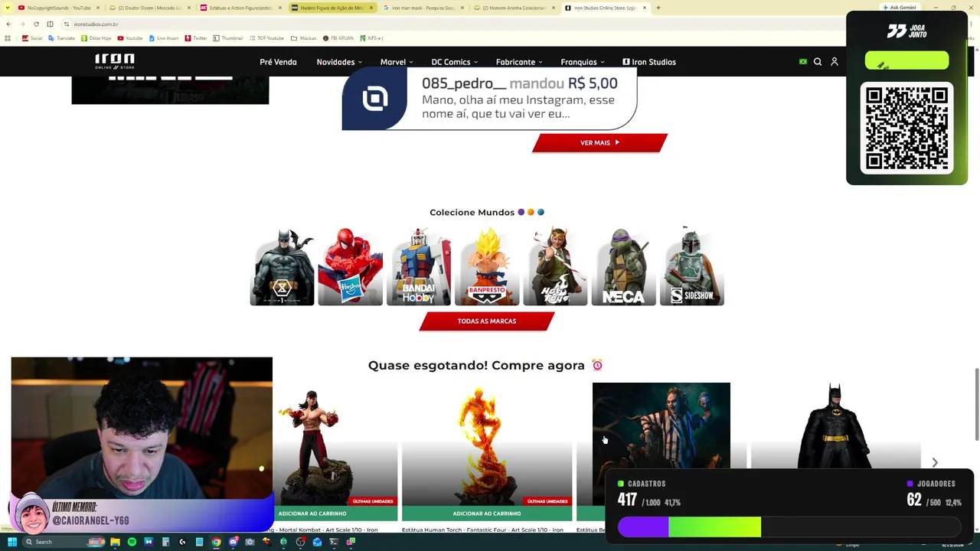The height and width of the screenshot is (551, 980).
Task: Expand the Fabricante dropdown menu
Action: [519, 62]
